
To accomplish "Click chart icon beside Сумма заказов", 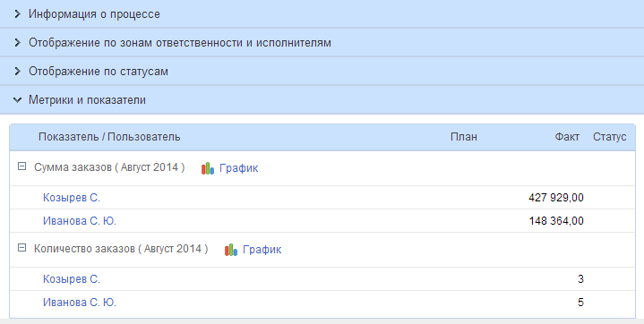I will point(208,168).
